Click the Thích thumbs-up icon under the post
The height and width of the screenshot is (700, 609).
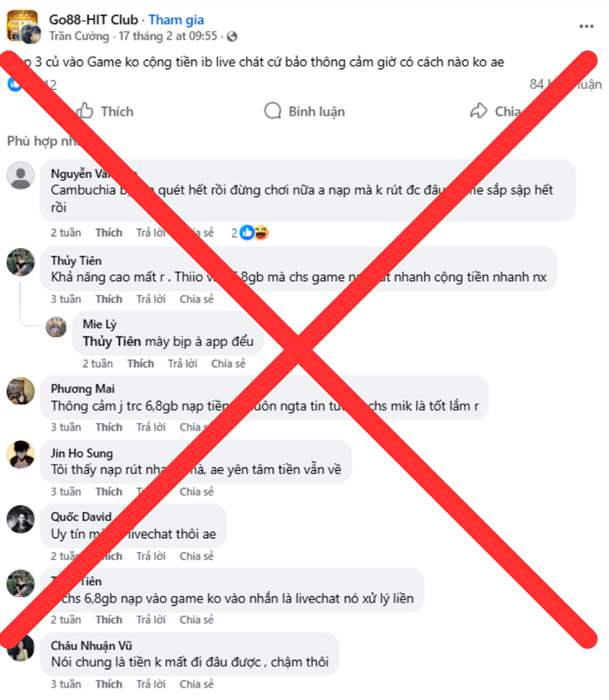(84, 111)
